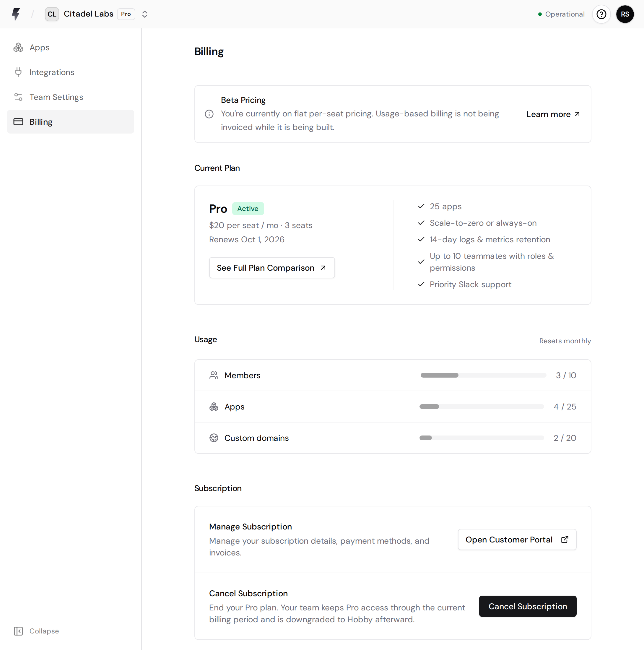Check the Operational status indicator
The height and width of the screenshot is (650, 644).
(561, 14)
